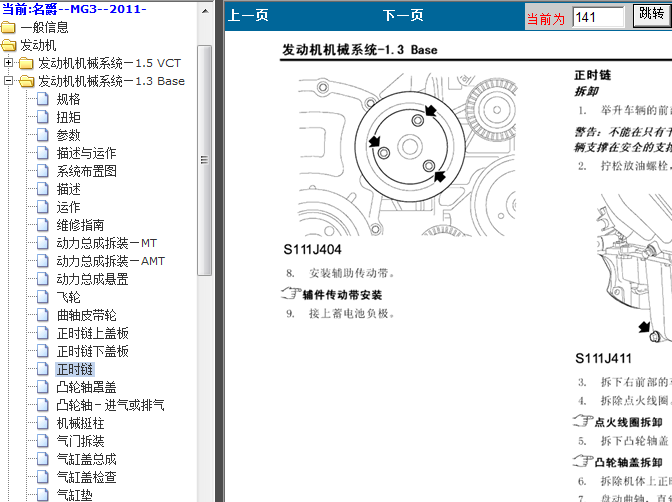The height and width of the screenshot is (502, 672).
Task: Click document icon next to 气缸盖总成
Action: (x=42, y=459)
